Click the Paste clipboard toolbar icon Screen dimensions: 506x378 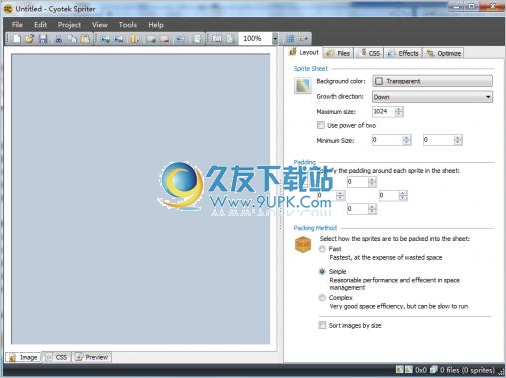point(86,39)
